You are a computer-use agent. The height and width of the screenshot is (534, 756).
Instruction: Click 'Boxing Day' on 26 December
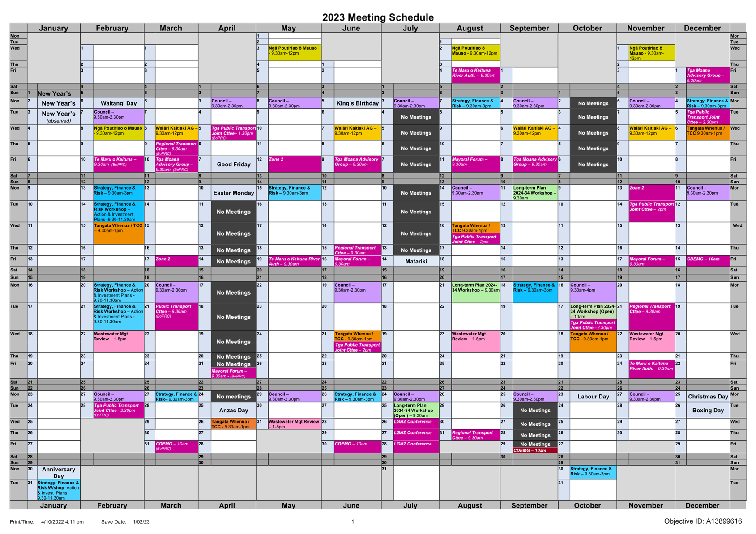tap(708, 411)
